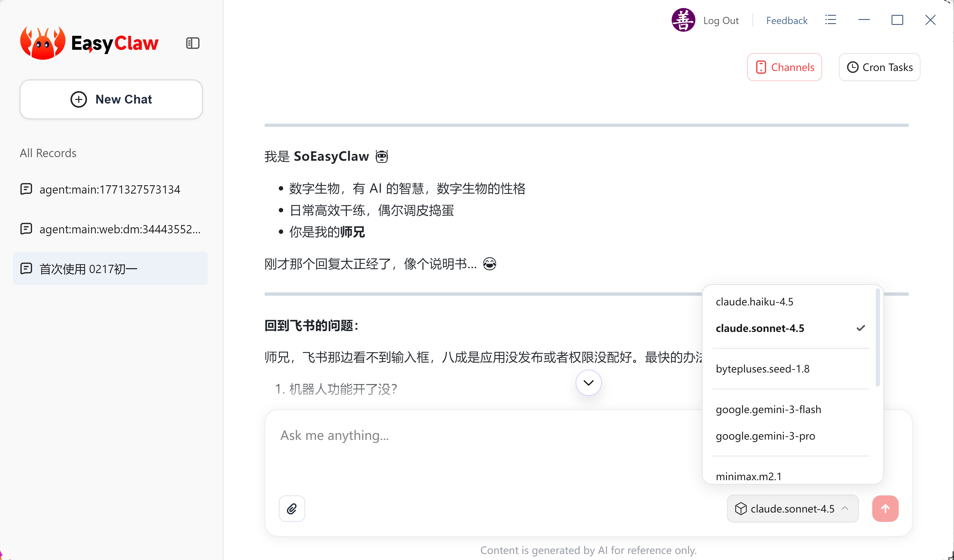Start a New Chat
The height and width of the screenshot is (560, 954).
[x=111, y=99]
